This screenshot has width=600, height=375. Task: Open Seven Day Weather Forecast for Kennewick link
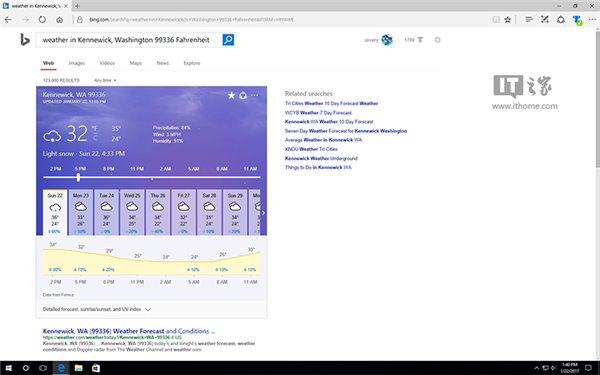(346, 131)
